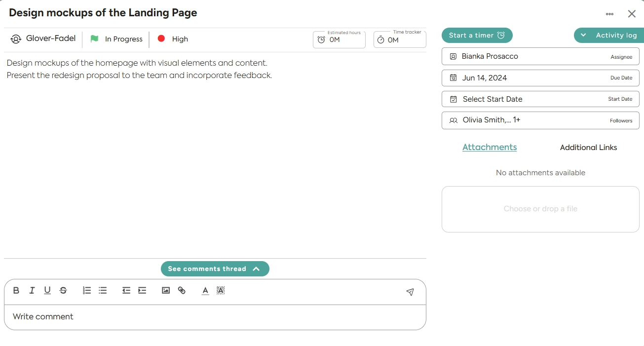Toggle italic formatting in comment editor
Viewport: 644px width, 346px height.
tap(32, 291)
